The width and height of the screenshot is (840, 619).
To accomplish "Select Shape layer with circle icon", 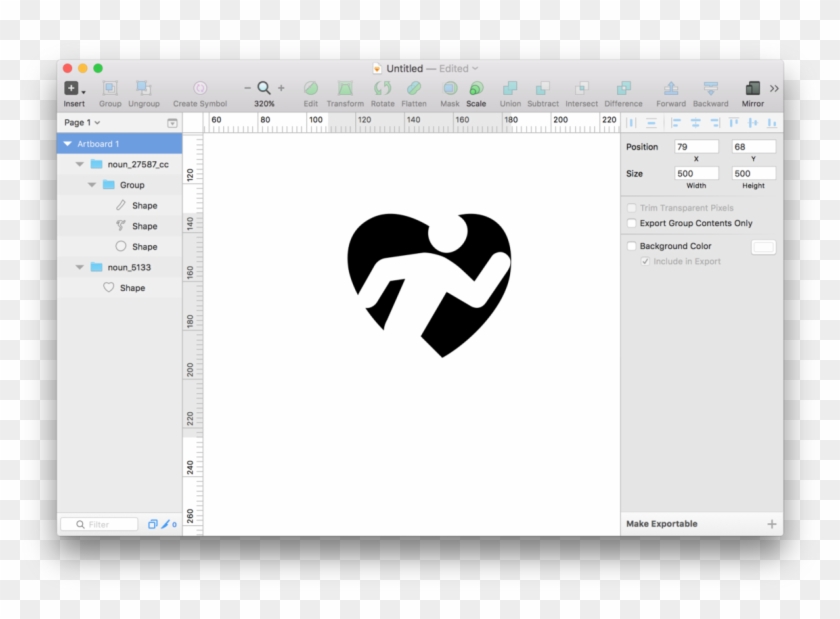I will pyautogui.click(x=119, y=247).
